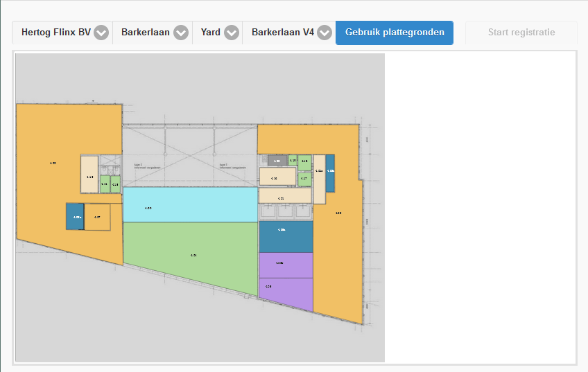
Task: Click the Gebruik plattegronden button
Action: [x=395, y=33]
